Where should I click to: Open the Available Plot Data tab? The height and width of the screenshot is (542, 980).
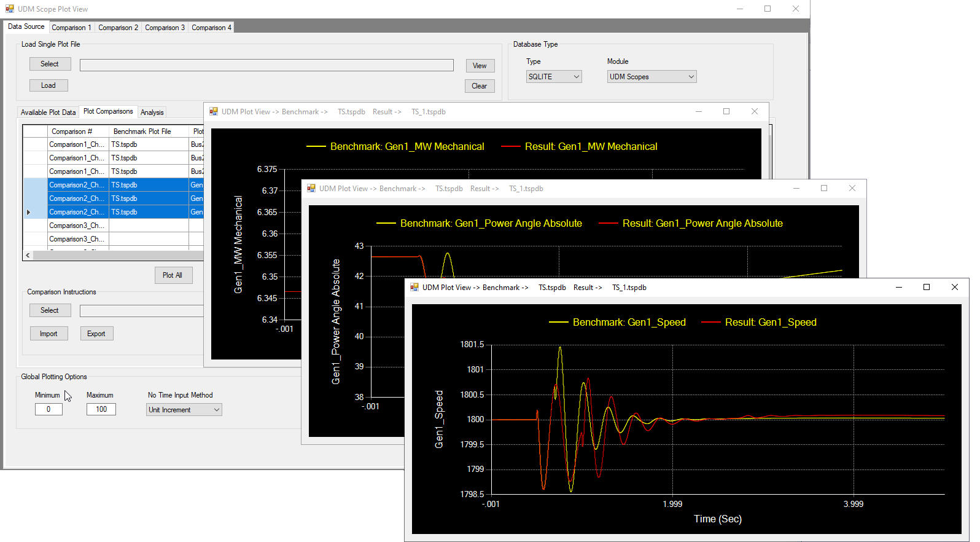[x=48, y=112]
